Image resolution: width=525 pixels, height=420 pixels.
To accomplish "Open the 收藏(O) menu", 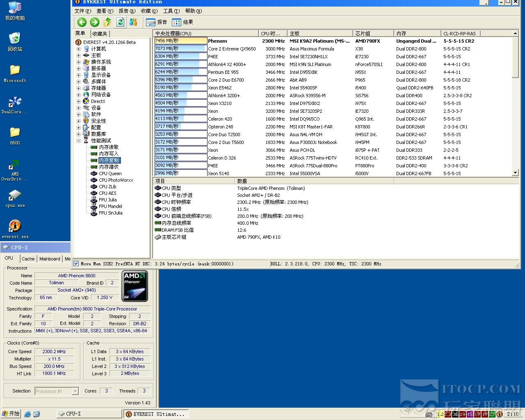I will click(149, 11).
